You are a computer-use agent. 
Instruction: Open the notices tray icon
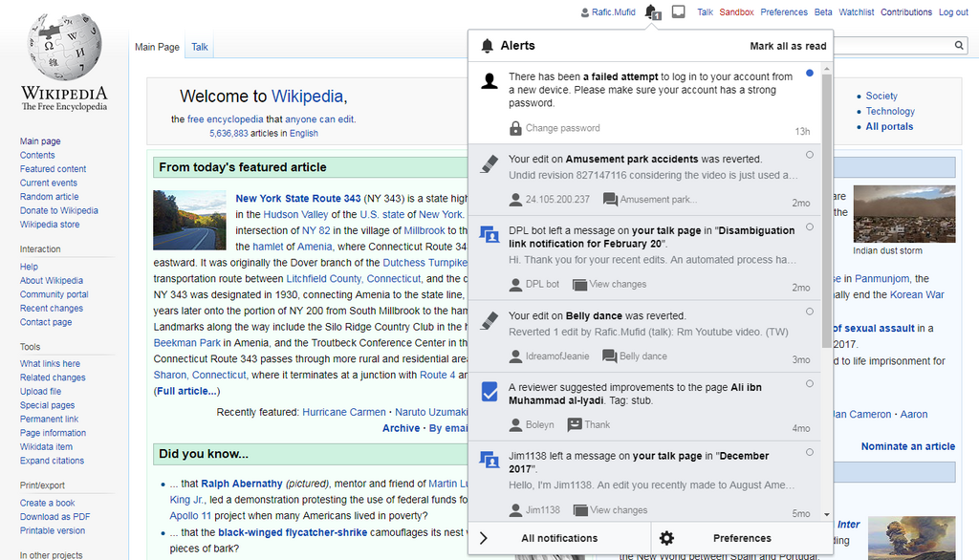(x=678, y=11)
